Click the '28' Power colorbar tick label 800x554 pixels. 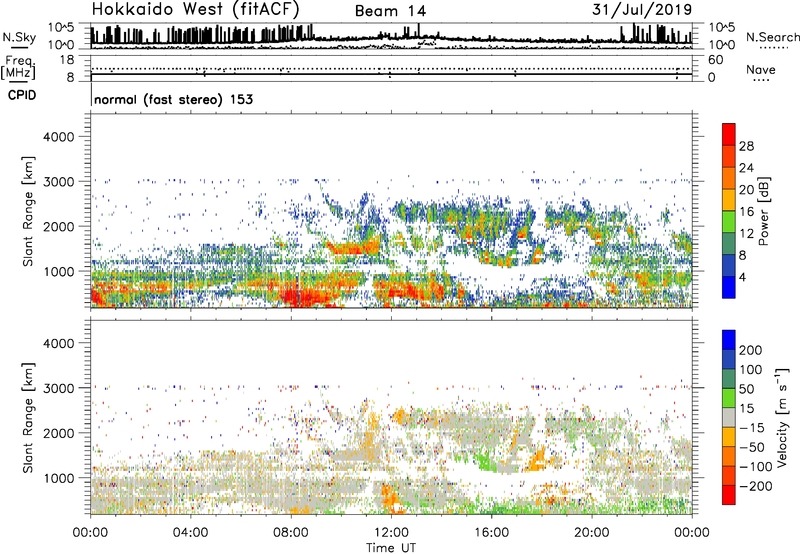tap(746, 146)
